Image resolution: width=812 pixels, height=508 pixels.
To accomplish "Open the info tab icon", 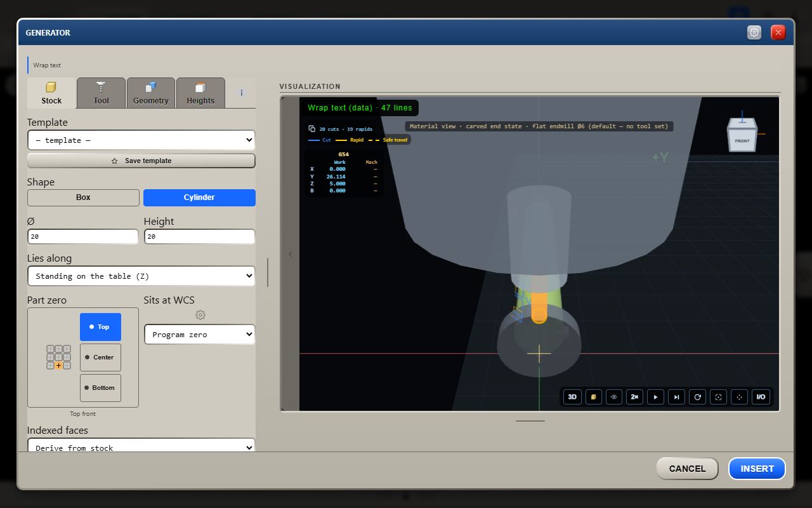I will 242,93.
